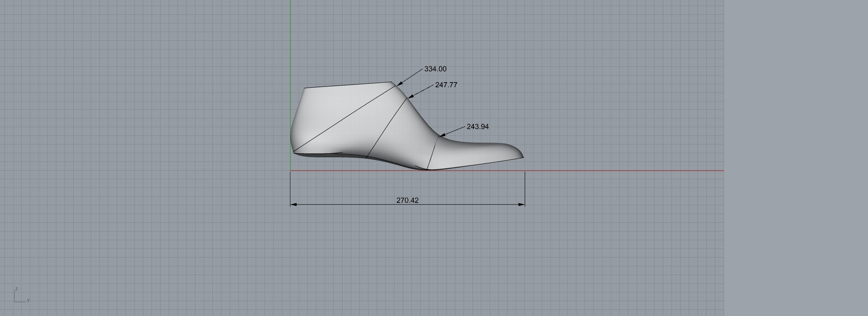The width and height of the screenshot is (868, 316).
Task: Click the z label on the axis icon
Action: pos(17,289)
